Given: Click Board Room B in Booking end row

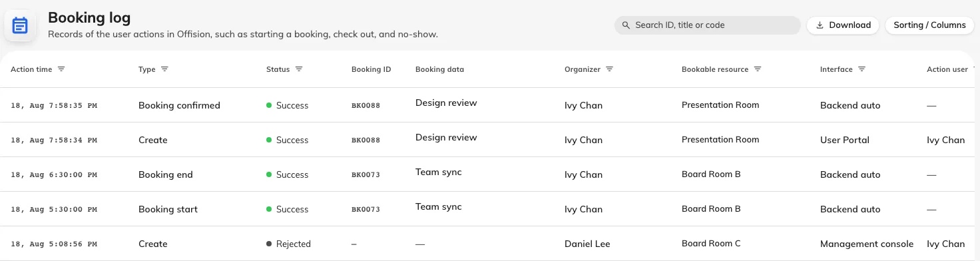Looking at the screenshot, I should (711, 174).
